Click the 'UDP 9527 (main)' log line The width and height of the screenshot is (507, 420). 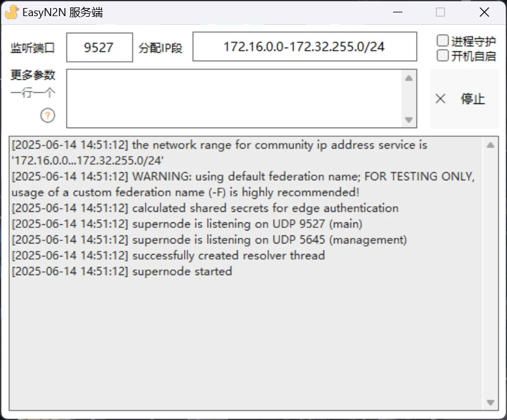[x=187, y=224]
